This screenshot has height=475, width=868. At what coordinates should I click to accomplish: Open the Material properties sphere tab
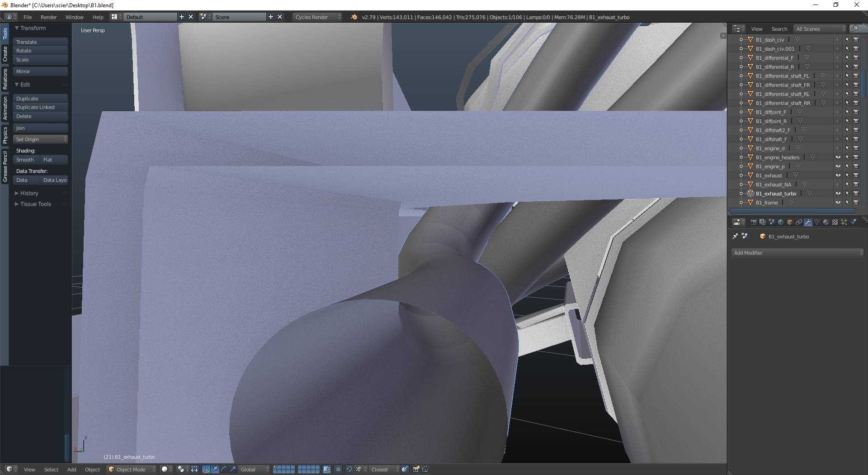tap(826, 222)
